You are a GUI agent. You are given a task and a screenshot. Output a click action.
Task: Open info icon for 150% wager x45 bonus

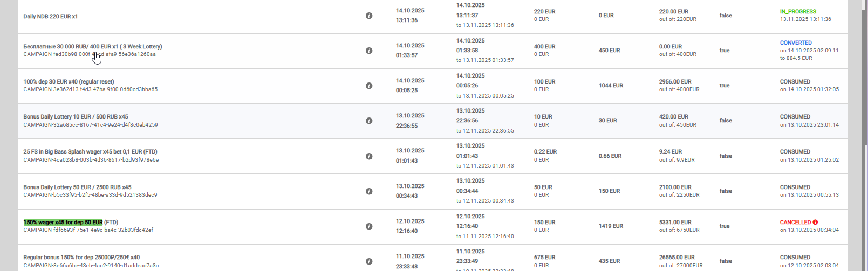tap(369, 226)
